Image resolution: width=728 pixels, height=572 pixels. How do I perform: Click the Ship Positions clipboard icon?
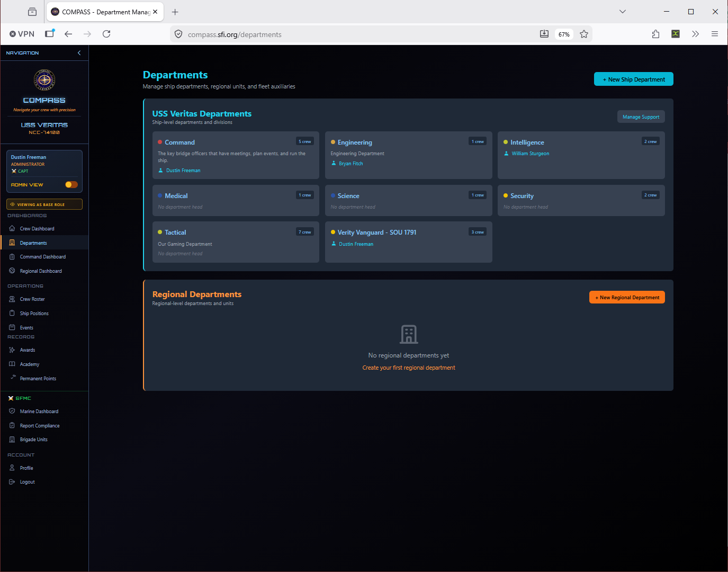click(x=12, y=314)
